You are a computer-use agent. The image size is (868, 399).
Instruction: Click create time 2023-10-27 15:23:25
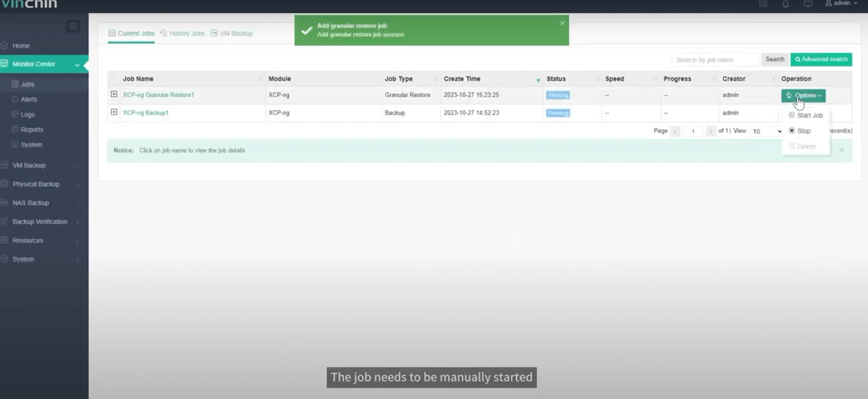tap(471, 95)
